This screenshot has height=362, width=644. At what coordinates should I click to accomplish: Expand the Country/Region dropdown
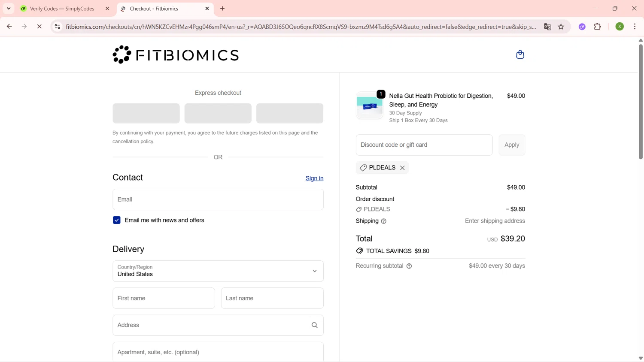point(218,271)
